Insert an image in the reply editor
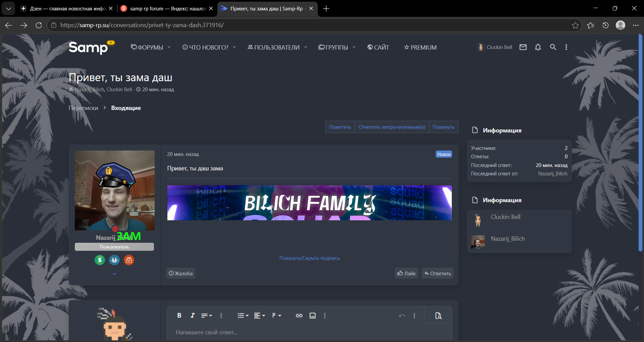 [x=313, y=316]
